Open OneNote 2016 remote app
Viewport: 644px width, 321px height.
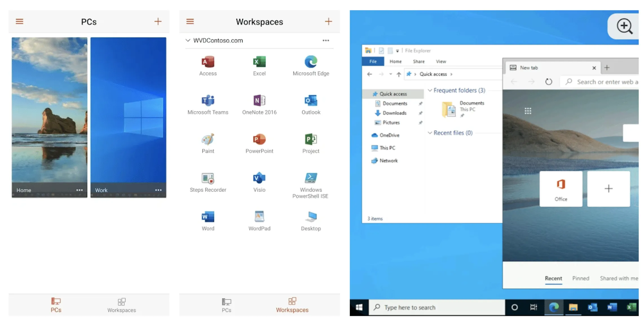click(x=259, y=105)
